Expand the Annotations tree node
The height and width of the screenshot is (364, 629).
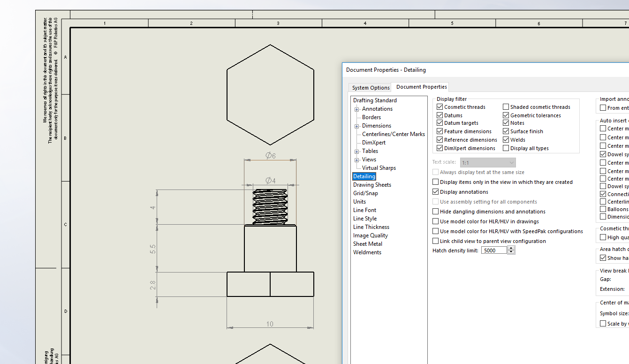pyautogui.click(x=357, y=109)
